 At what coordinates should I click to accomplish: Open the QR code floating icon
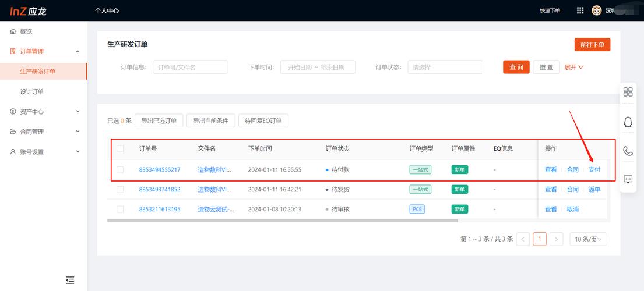click(628, 92)
